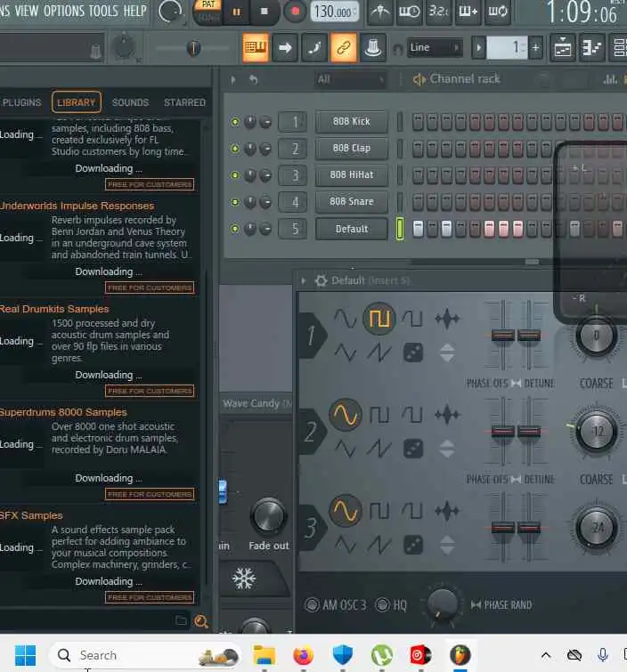627x672 pixels.
Task: Open SFX Samples library entry
Action: point(31,515)
